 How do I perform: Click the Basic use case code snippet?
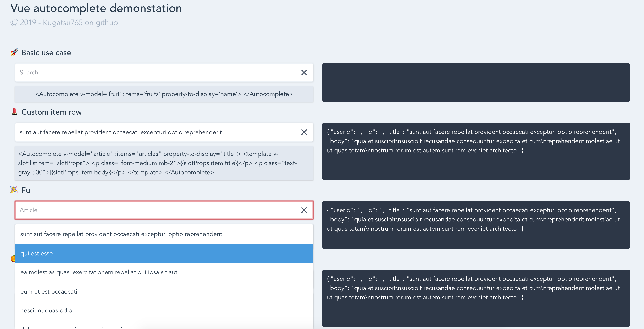(164, 94)
